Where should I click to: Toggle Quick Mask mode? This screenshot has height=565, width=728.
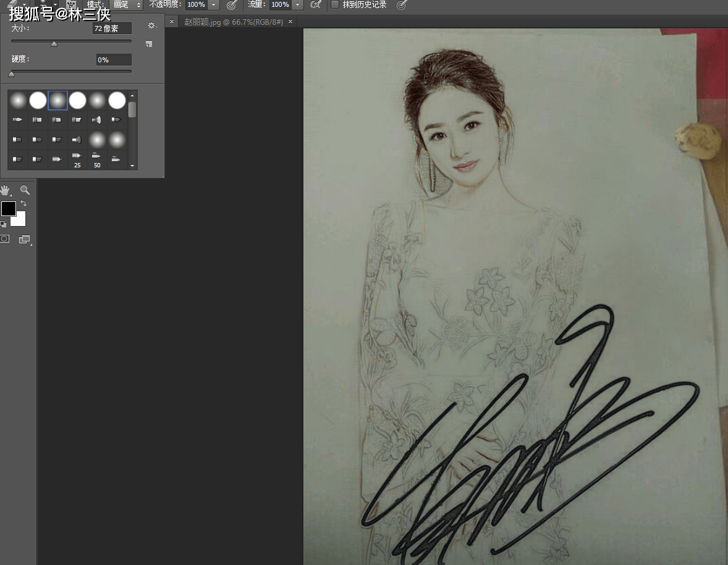click(x=5, y=239)
